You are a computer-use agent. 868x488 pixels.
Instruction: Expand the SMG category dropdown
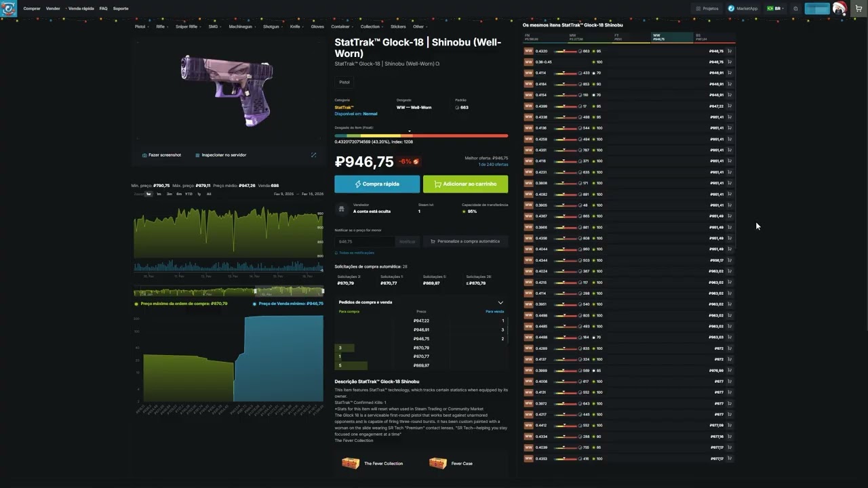pos(215,26)
